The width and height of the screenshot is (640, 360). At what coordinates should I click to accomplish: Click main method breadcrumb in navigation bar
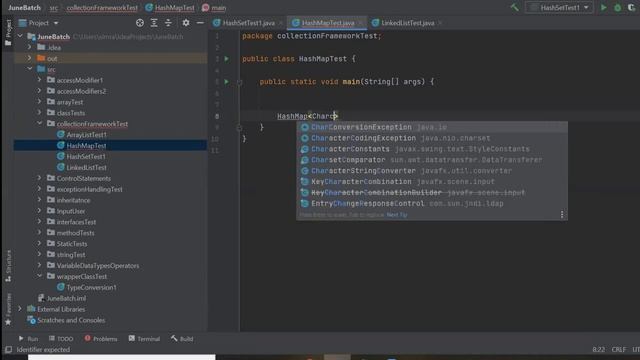214,8
